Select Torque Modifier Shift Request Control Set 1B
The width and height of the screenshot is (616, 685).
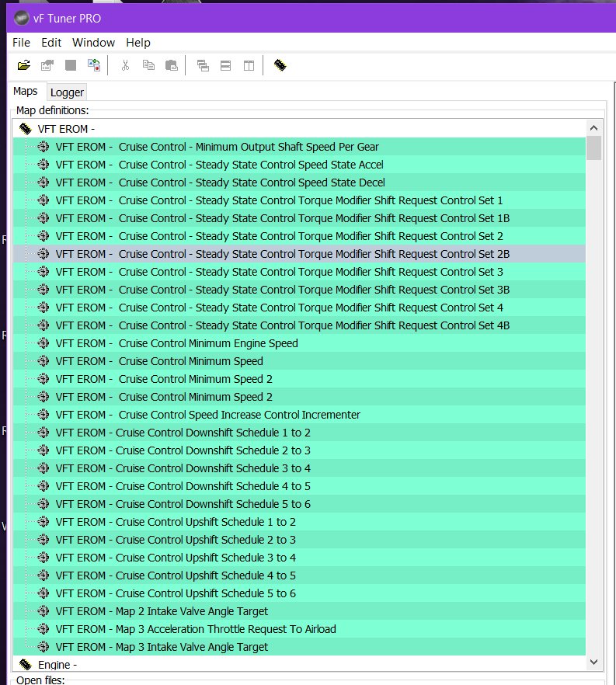click(299, 218)
